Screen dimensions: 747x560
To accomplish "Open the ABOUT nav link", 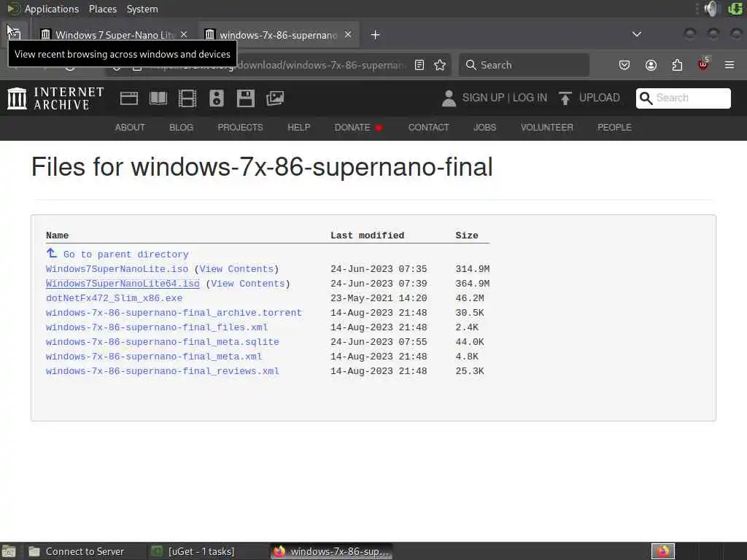I will tap(130, 127).
